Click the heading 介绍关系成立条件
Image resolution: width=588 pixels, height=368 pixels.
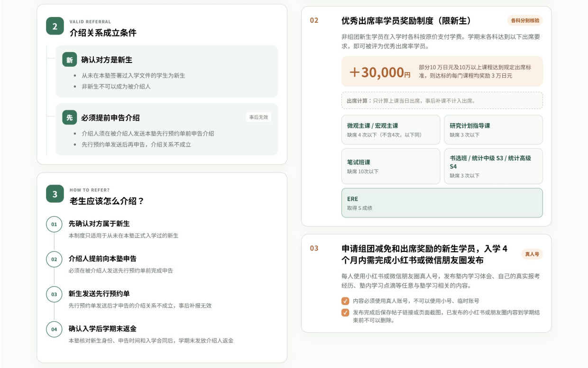tap(103, 33)
